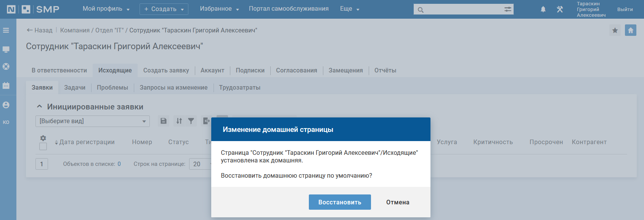Collapse the "Инициированные заявки" section
The width and height of the screenshot is (644, 220).
point(39,107)
